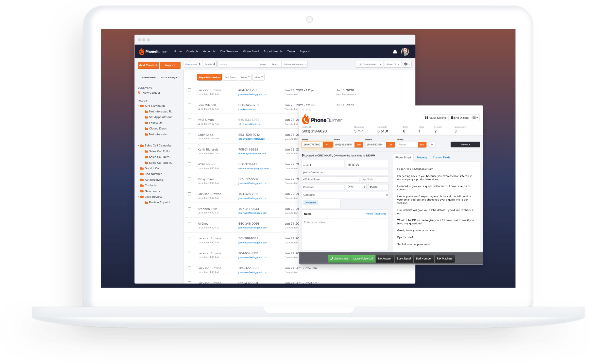Toggle the select-all contacts checkbox

189,76
